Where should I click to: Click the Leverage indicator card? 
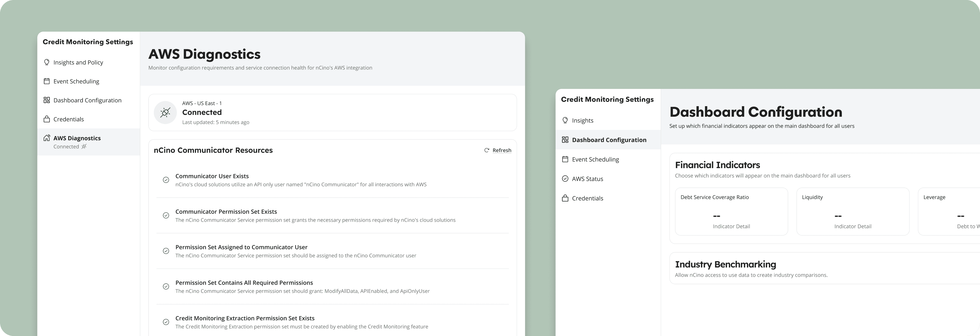pyautogui.click(x=949, y=211)
